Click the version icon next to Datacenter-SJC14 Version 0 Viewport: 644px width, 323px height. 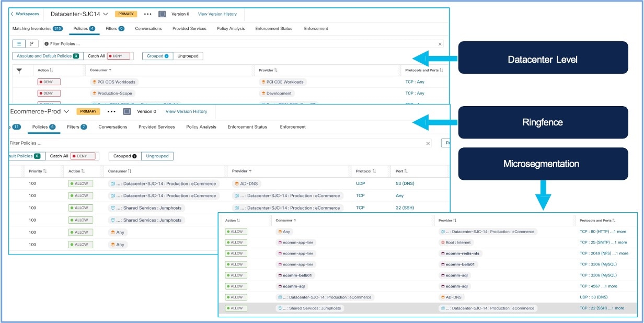(162, 14)
